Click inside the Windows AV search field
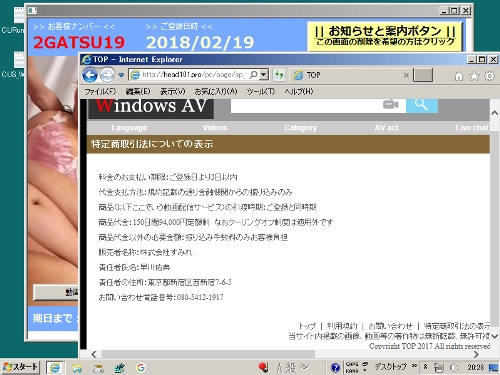Image resolution: width=500 pixels, height=375 pixels. click(x=307, y=105)
